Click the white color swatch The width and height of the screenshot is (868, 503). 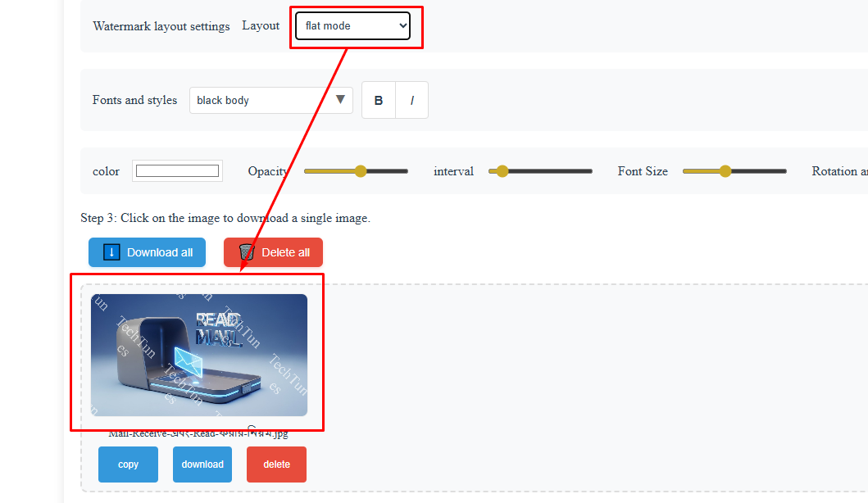click(x=177, y=171)
